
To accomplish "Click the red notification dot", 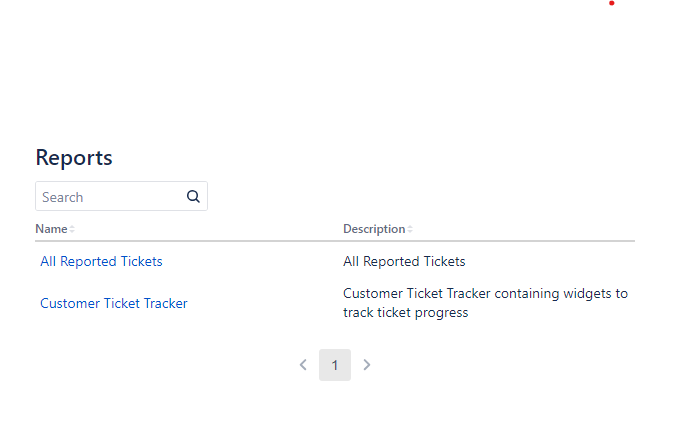I will pyautogui.click(x=612, y=3).
